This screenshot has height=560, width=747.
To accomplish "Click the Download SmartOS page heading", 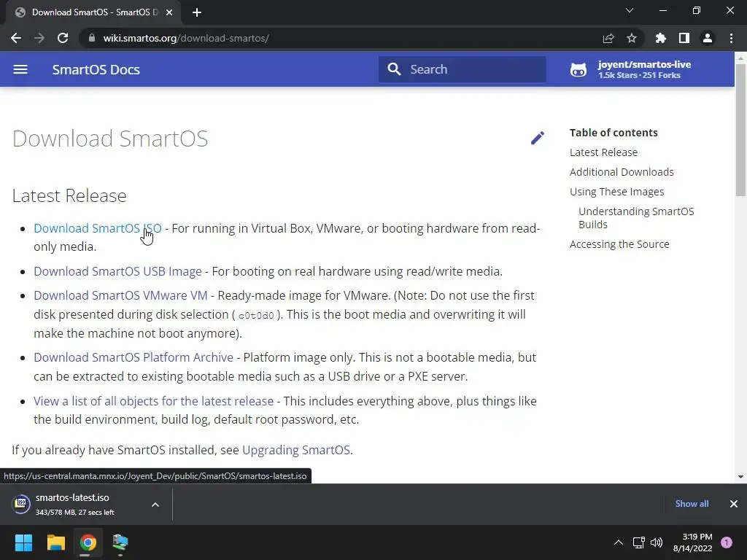I will click(110, 139).
